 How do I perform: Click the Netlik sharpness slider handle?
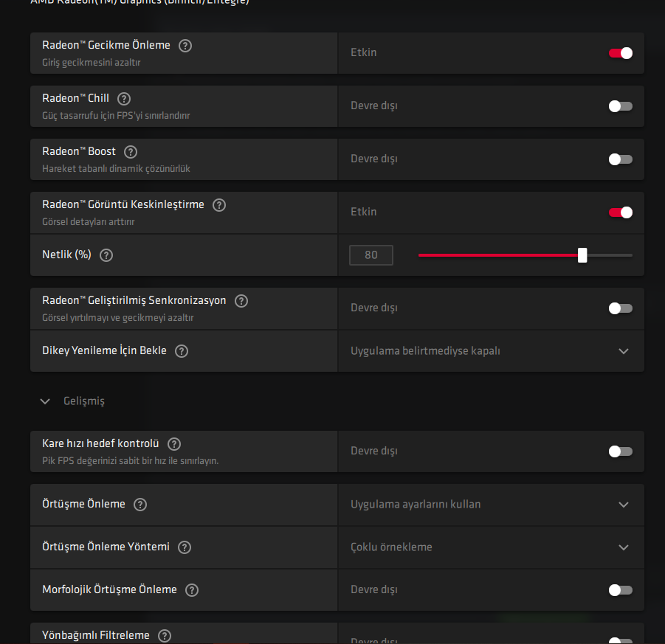click(582, 255)
